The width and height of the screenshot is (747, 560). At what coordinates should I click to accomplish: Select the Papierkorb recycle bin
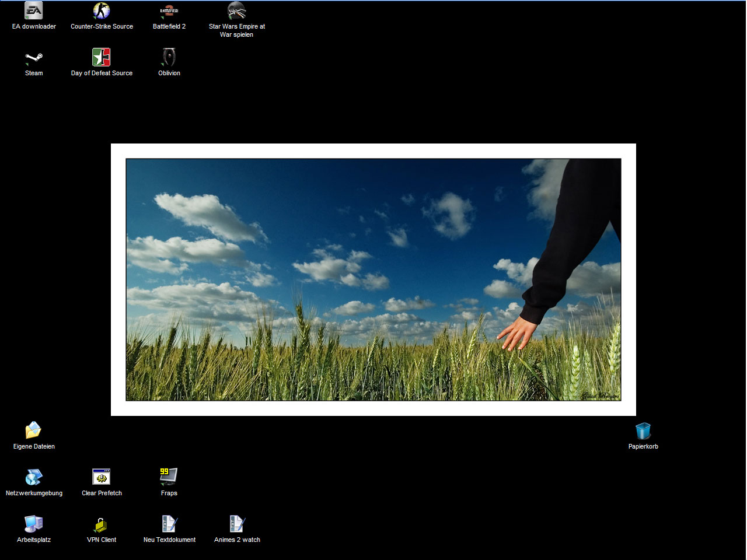click(643, 431)
